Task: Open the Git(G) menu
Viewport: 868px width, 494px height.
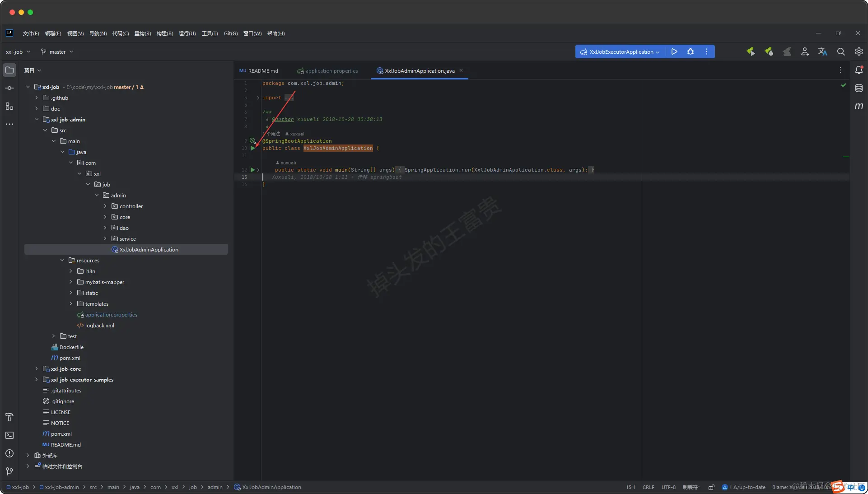Action: [230, 33]
